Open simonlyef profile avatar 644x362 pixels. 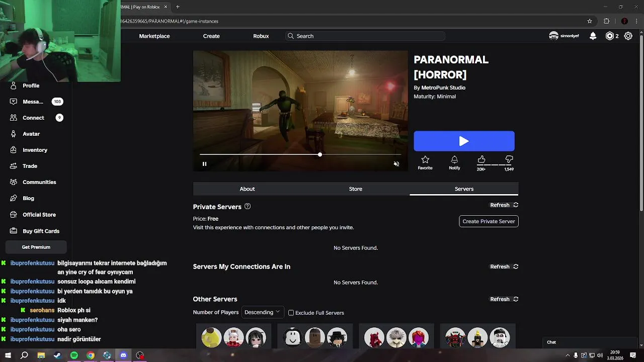pyautogui.click(x=553, y=36)
